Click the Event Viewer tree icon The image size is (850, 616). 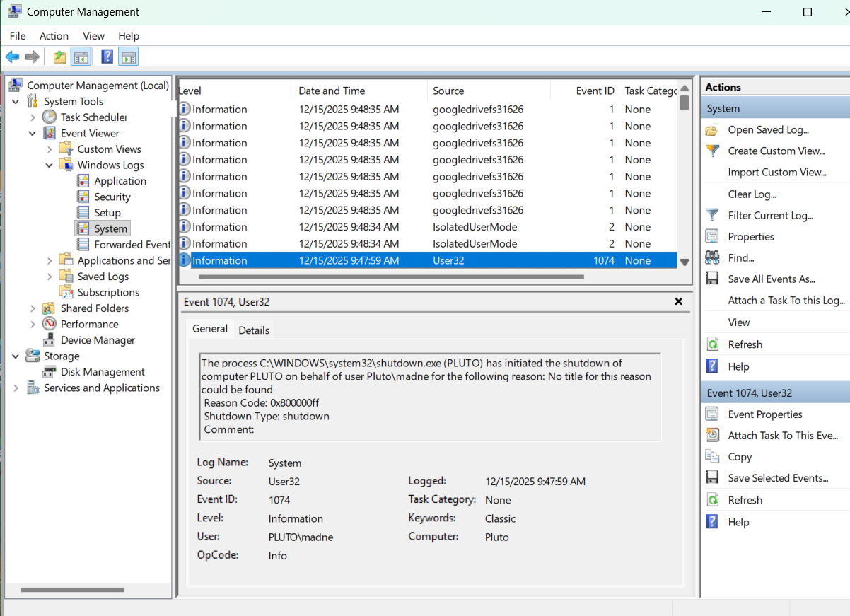tap(50, 133)
